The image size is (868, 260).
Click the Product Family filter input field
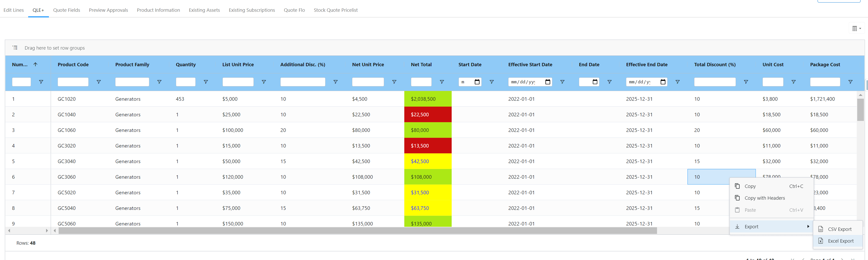tap(132, 82)
